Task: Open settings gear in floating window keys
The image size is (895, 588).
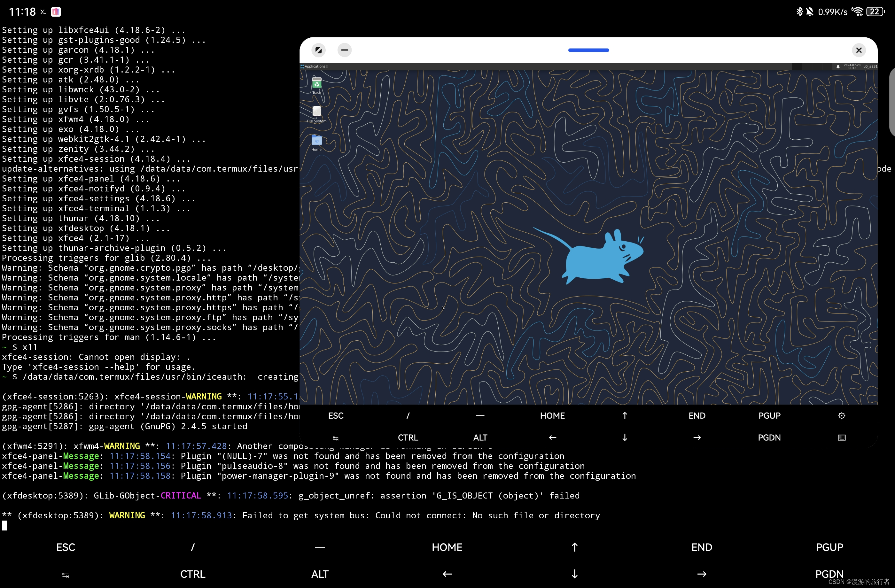Action: pyautogui.click(x=842, y=416)
